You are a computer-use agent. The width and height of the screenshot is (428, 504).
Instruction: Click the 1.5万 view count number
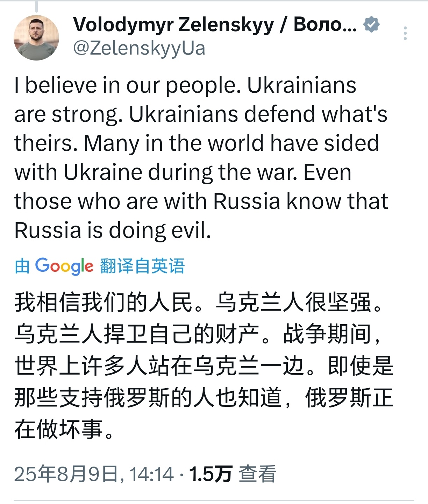point(211,475)
